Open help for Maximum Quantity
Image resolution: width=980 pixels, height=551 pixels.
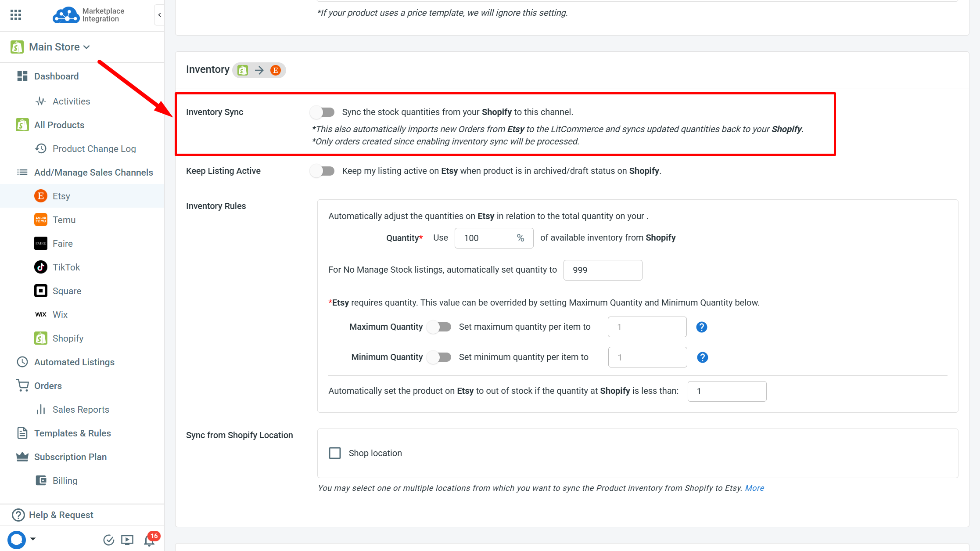click(x=702, y=327)
